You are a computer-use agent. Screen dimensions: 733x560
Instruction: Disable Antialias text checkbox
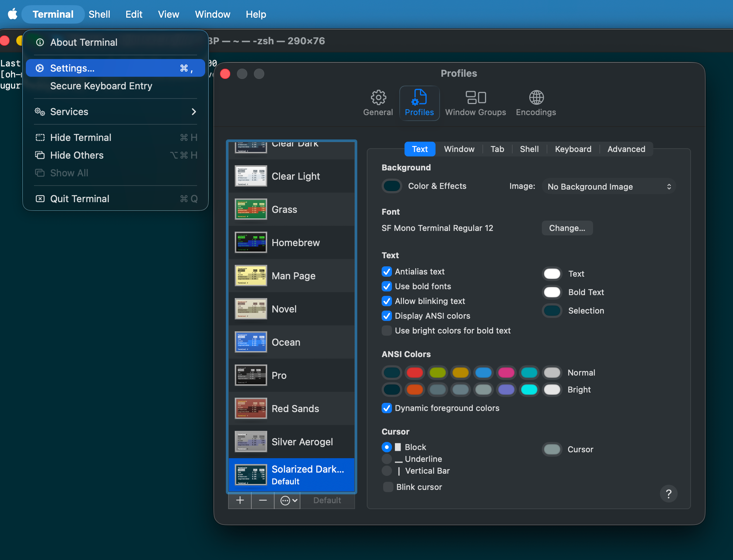point(386,272)
